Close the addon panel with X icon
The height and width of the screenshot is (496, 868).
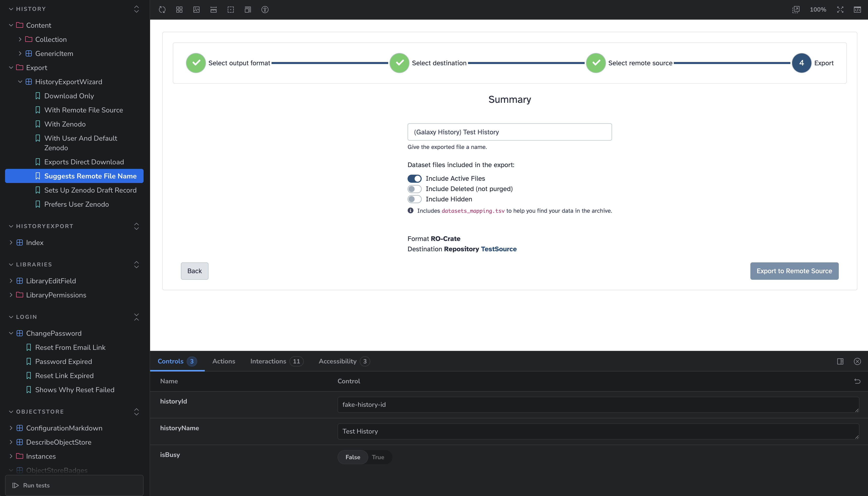coord(857,361)
